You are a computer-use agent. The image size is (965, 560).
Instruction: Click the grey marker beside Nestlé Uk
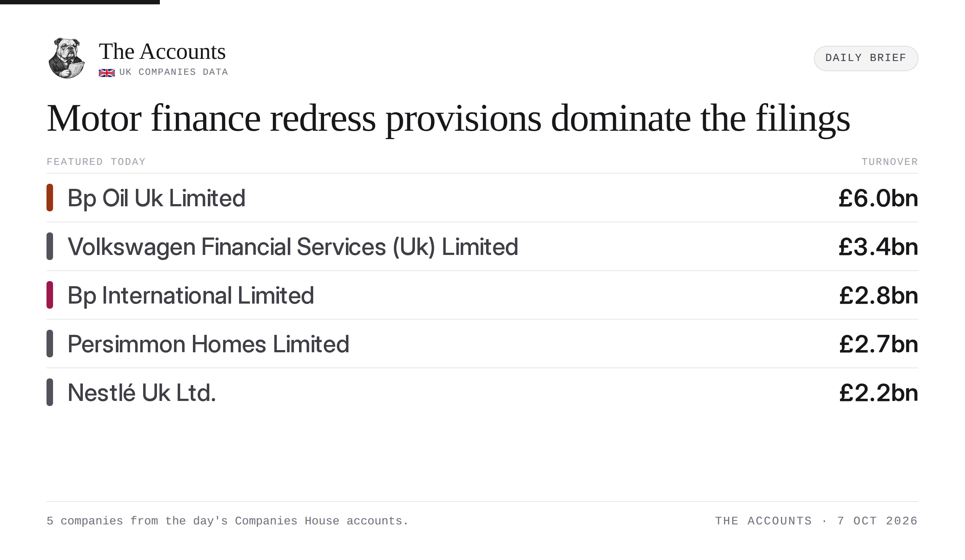coord(50,392)
